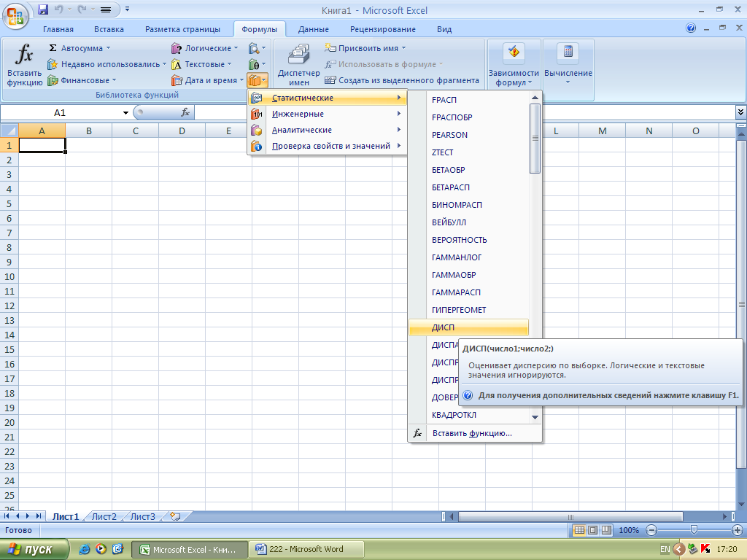Switch to 222 - Microsoft Word taskbar window
Viewport: 747px width, 560px height.
pyautogui.click(x=306, y=549)
